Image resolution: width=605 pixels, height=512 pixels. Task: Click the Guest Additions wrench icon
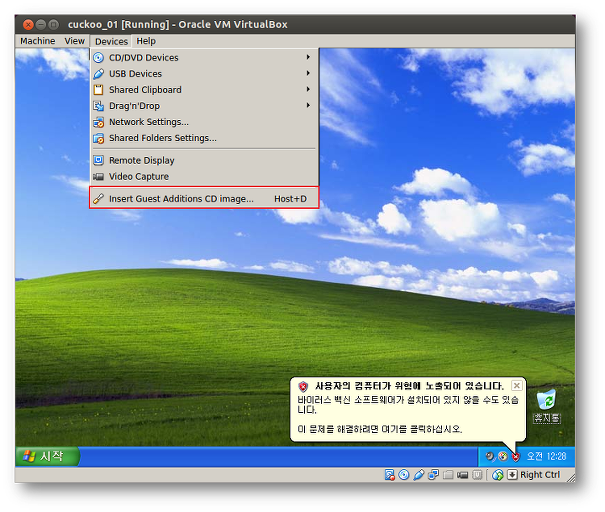pyautogui.click(x=98, y=198)
